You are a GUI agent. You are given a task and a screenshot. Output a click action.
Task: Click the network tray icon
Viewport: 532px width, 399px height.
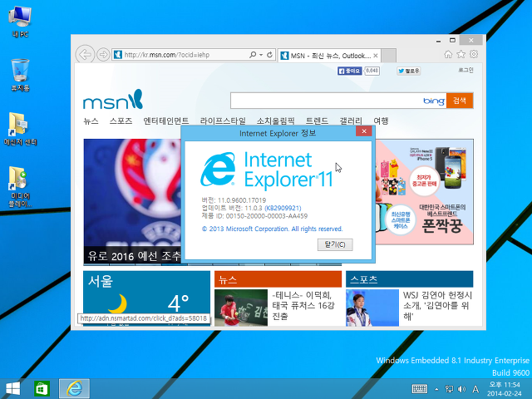pos(449,389)
